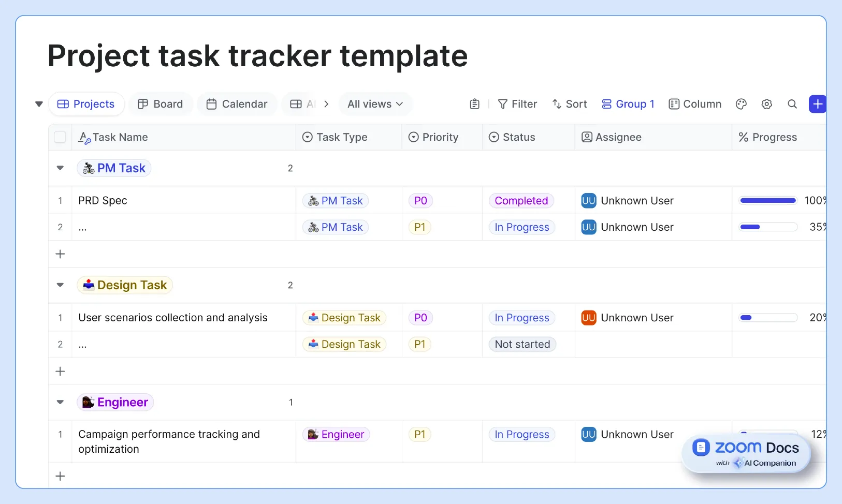Collapse the Engineer group
Image resolution: width=842 pixels, height=504 pixels.
(x=60, y=402)
